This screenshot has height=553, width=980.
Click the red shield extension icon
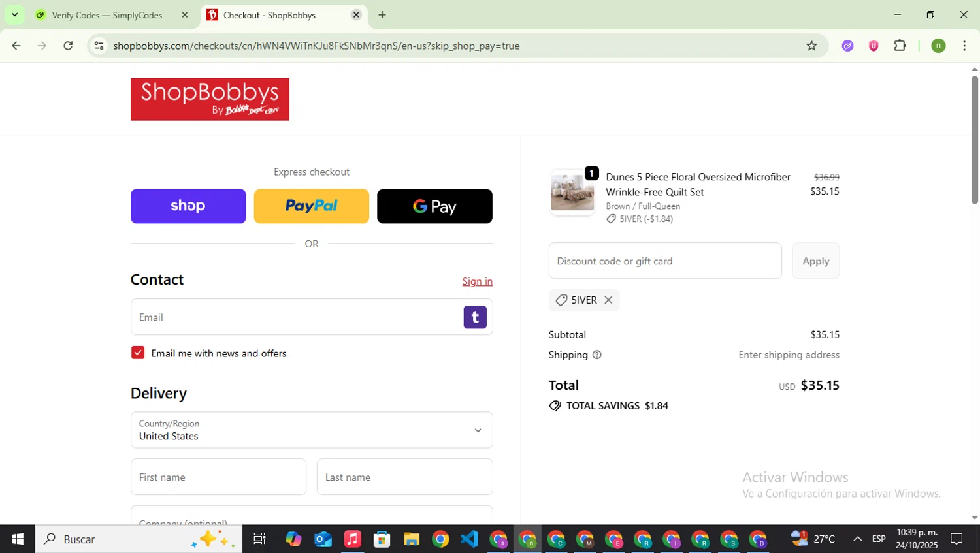pos(874,46)
